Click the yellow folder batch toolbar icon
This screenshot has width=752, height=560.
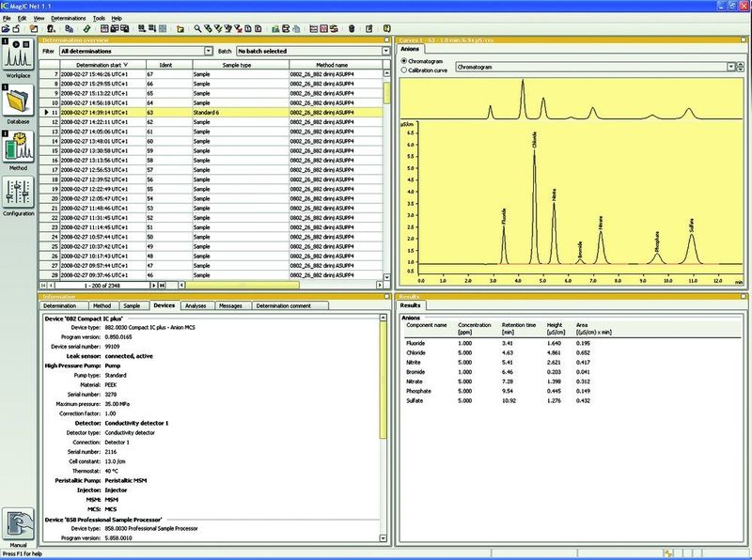[180, 29]
